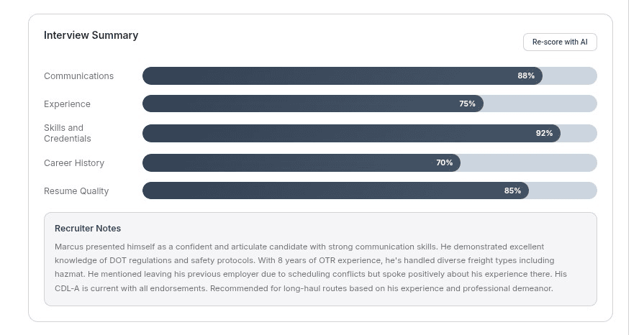Select the Skills and Credentials label
The height and width of the screenshot is (335, 644).
[x=67, y=133]
